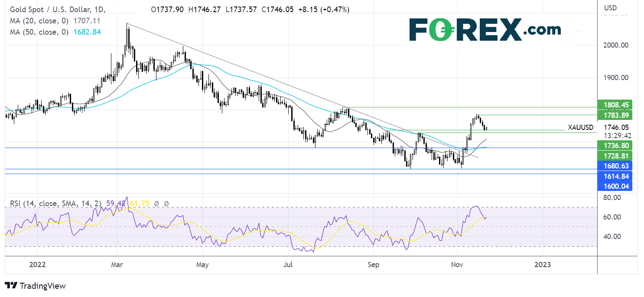Click the green 1808.45 price tag
Viewport: 644px width, 297px height.
tap(614, 104)
